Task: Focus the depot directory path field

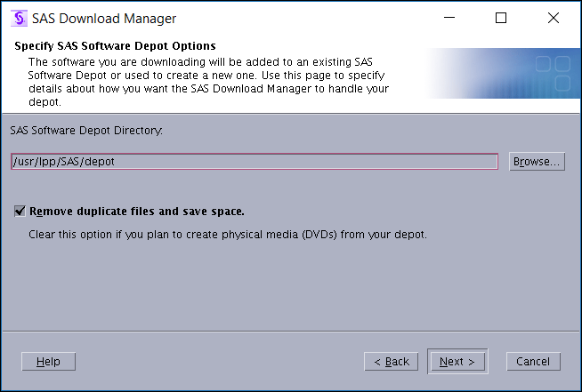Action: pyautogui.click(x=254, y=161)
